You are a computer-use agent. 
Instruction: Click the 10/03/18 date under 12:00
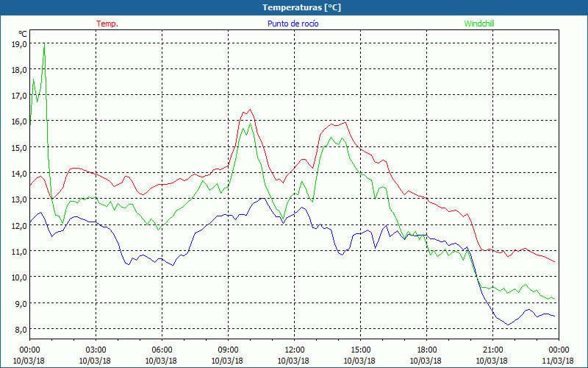pos(293,361)
